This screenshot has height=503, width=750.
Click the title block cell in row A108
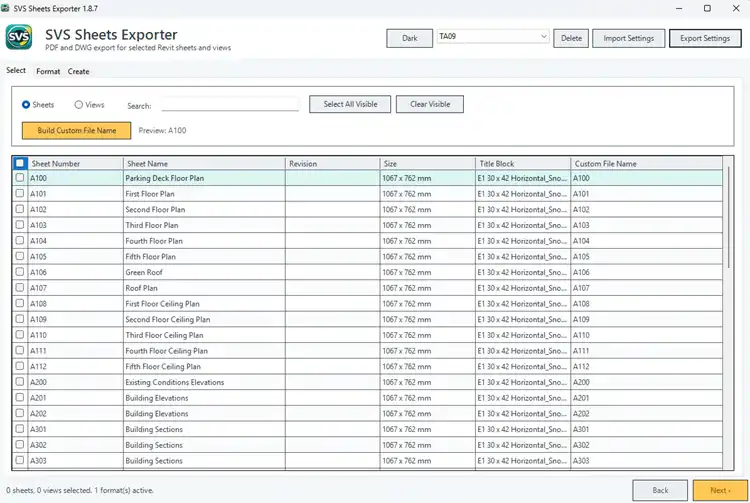point(523,304)
